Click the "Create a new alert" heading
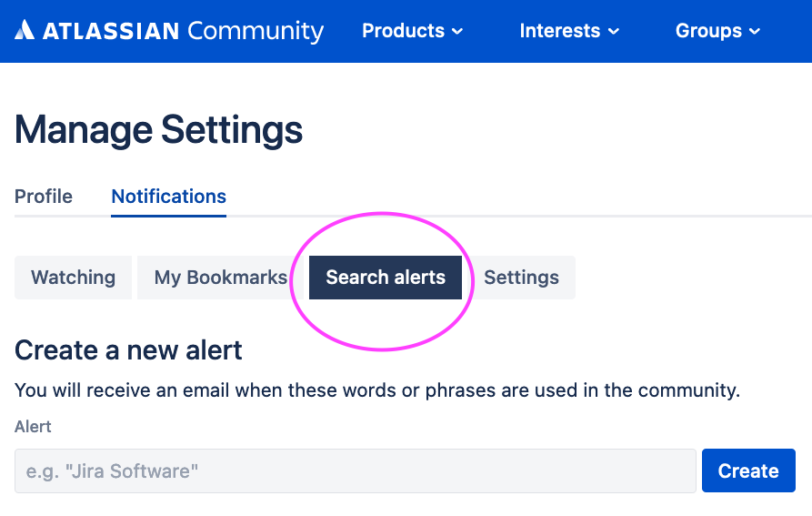Image resolution: width=812 pixels, height=516 pixels. 128,350
